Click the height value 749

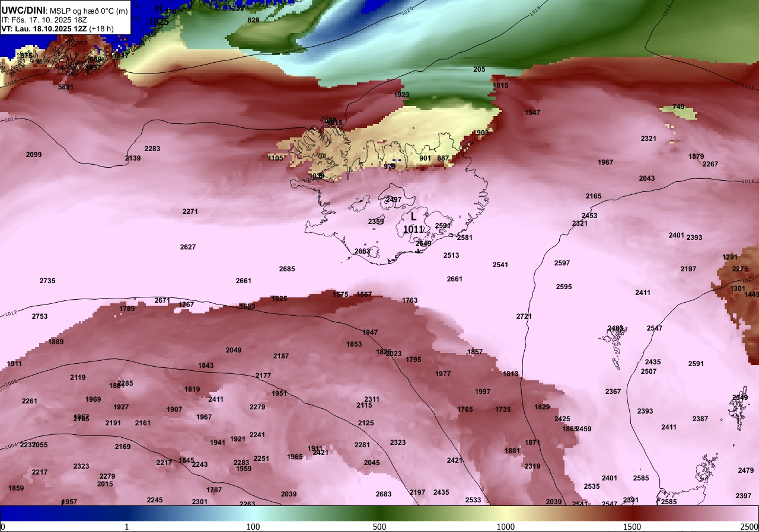(x=678, y=107)
